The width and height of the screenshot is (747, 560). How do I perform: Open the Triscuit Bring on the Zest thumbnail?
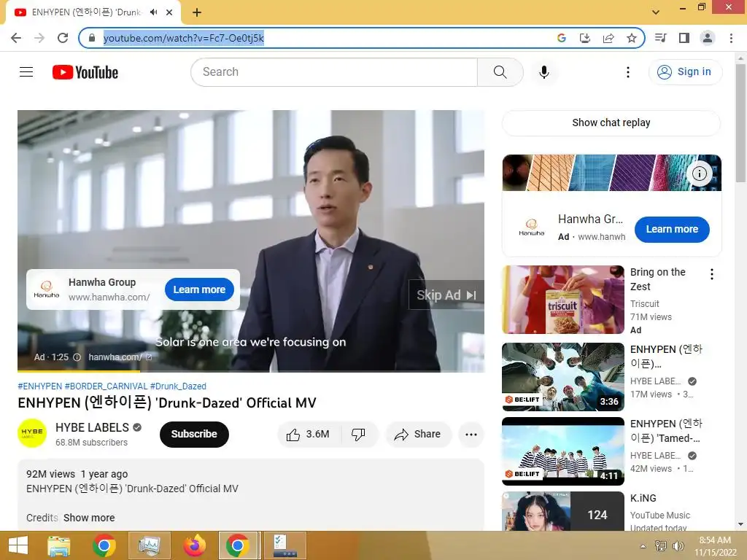click(x=563, y=300)
